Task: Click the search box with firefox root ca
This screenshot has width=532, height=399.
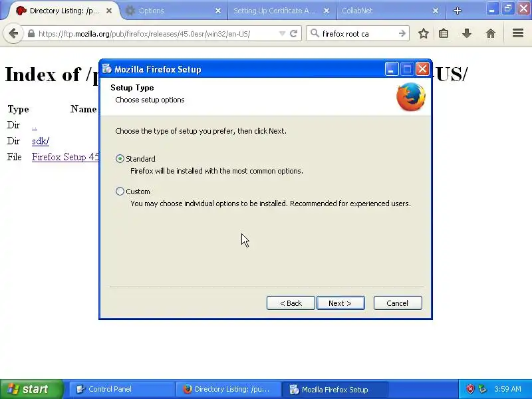Action: pyautogui.click(x=358, y=34)
